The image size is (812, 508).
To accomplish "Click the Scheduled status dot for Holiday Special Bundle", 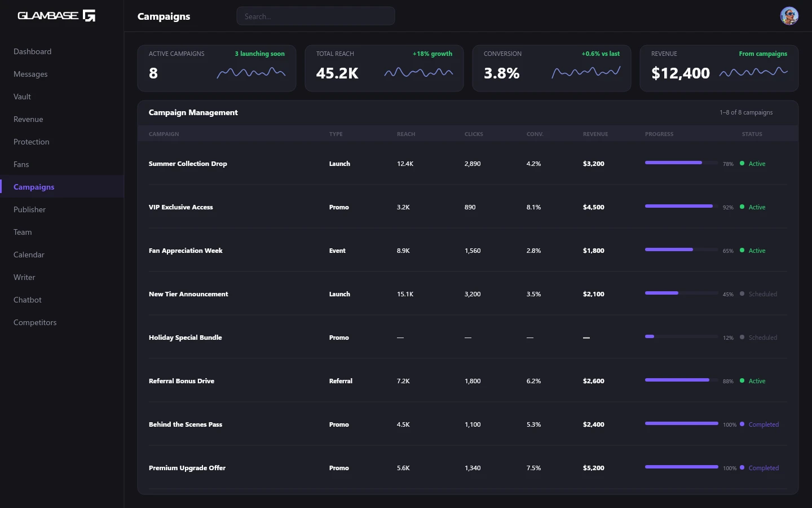I will click(x=742, y=338).
